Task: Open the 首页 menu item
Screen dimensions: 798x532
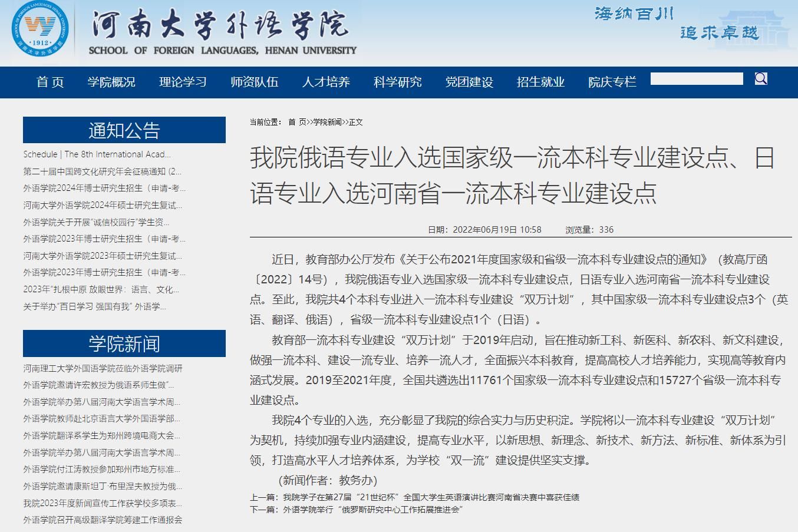Action: 50,82
